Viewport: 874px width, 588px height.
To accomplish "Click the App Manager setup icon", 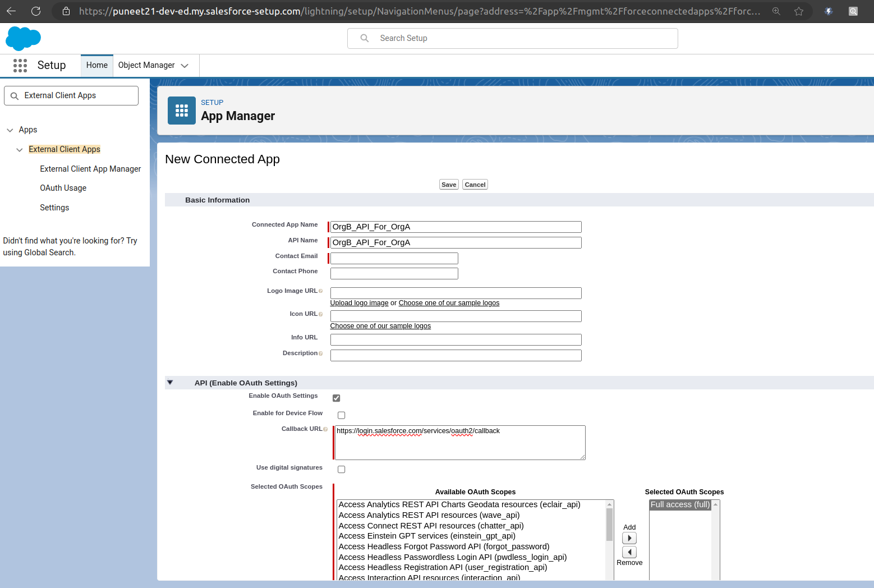I will 181,110.
